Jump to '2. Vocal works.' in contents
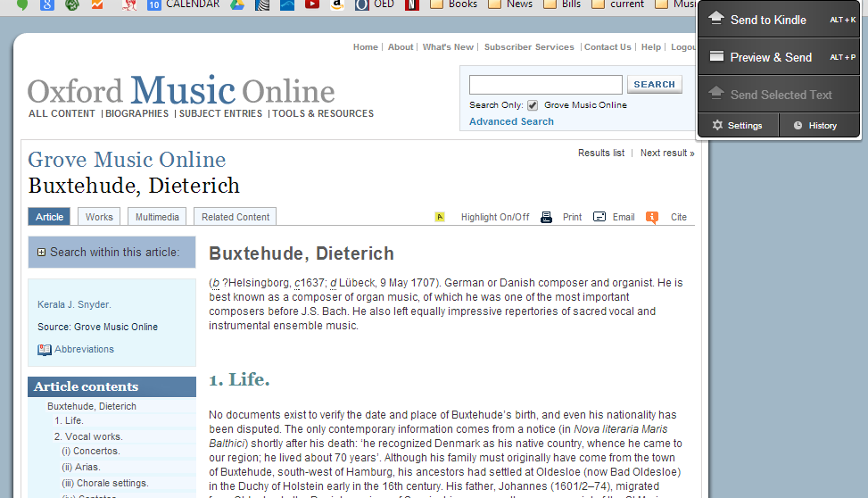The width and height of the screenshot is (868, 498). pos(88,436)
